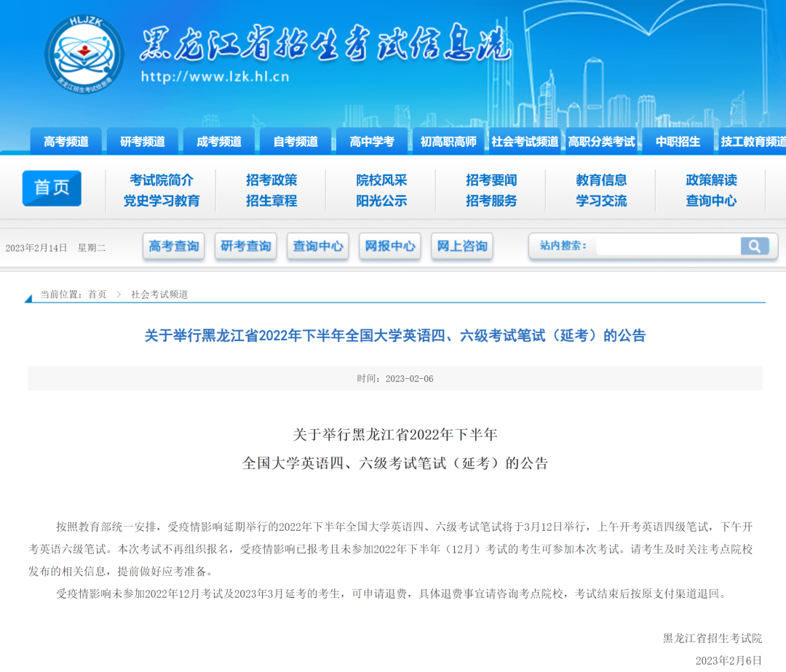
Task: Click the 网报中心 button
Action: tap(390, 247)
